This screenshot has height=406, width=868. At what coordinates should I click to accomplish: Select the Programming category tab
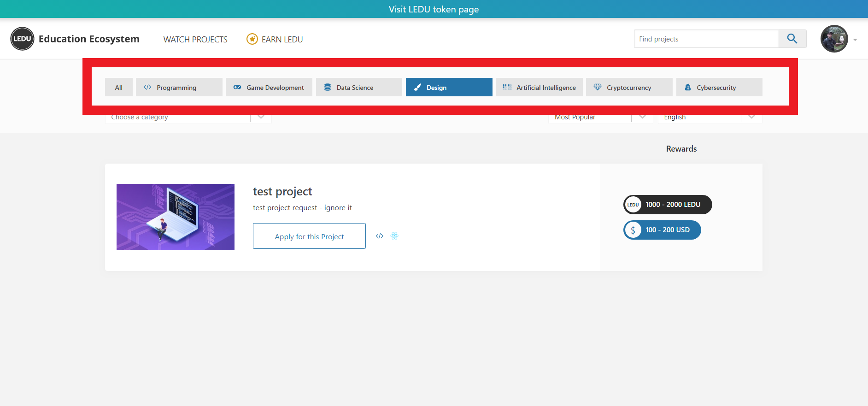tap(179, 87)
